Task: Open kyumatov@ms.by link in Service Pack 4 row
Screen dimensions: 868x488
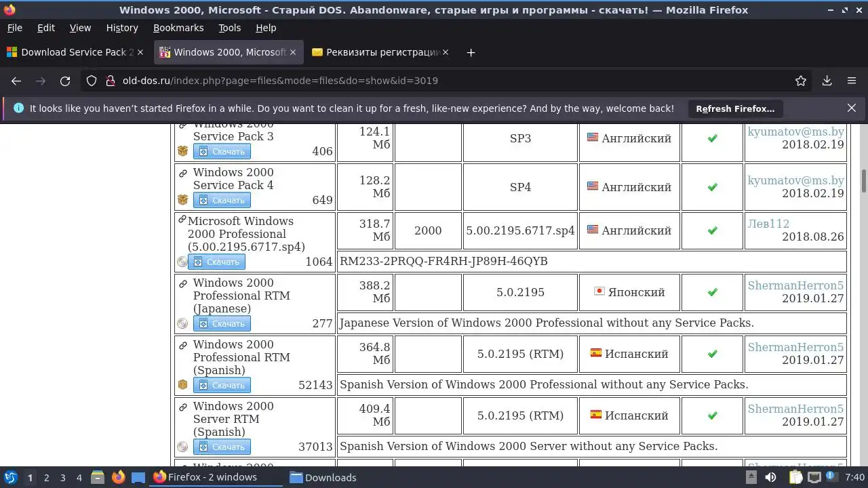Action: click(x=795, y=180)
